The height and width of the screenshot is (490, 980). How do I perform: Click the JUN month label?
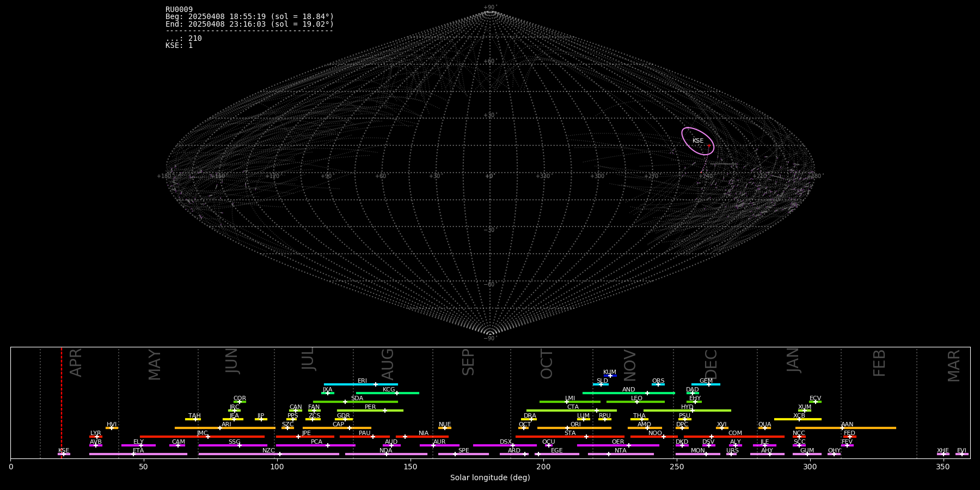(232, 361)
